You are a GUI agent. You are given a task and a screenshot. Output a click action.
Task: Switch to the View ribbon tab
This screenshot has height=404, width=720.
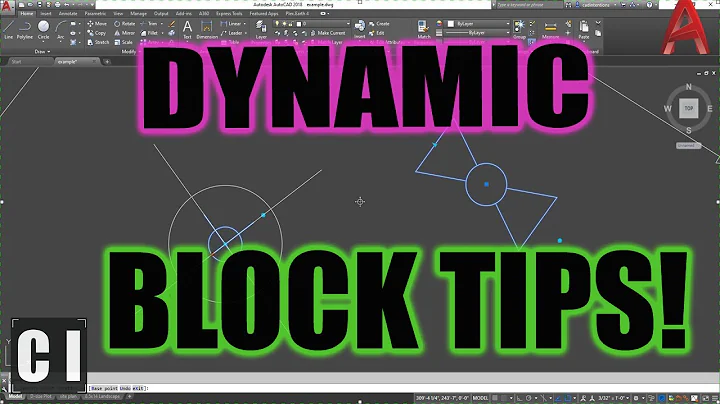118,14
